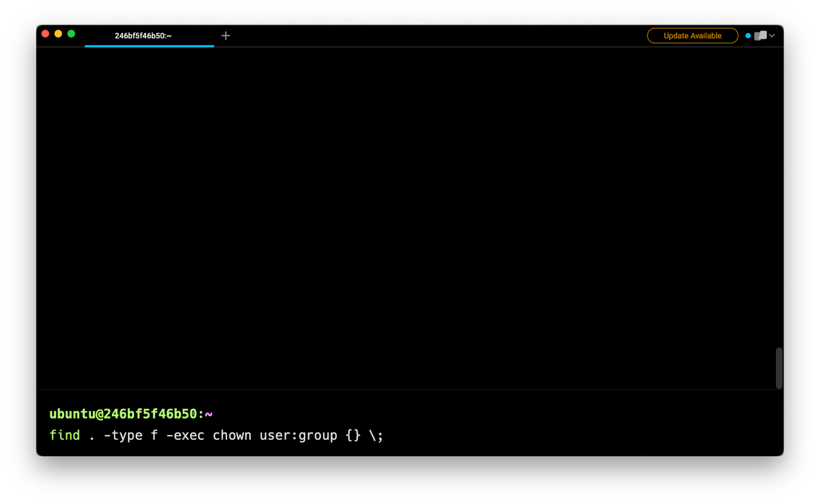The height and width of the screenshot is (504, 820).
Task: Click the ubuntu@246bf5f46b50 prompt text
Action: (x=123, y=414)
